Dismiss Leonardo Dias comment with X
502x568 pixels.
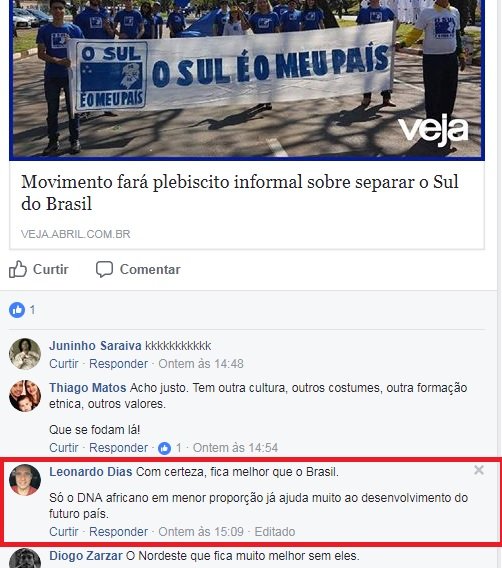tap(479, 470)
